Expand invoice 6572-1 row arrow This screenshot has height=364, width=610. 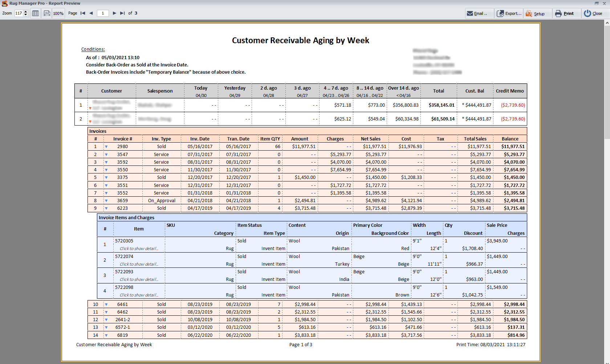106,328
